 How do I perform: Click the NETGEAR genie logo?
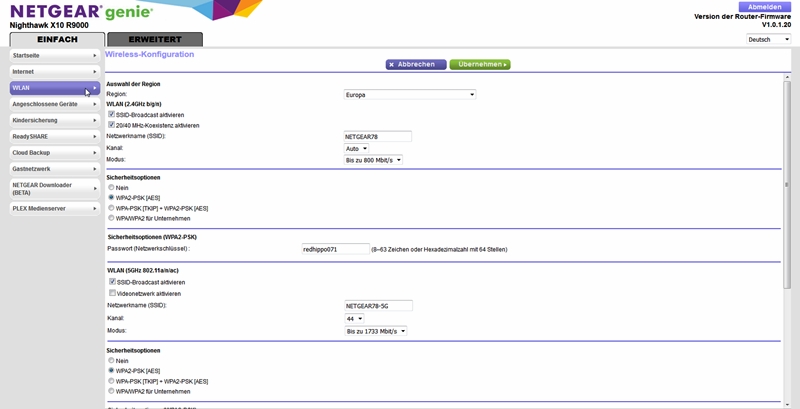click(81, 11)
